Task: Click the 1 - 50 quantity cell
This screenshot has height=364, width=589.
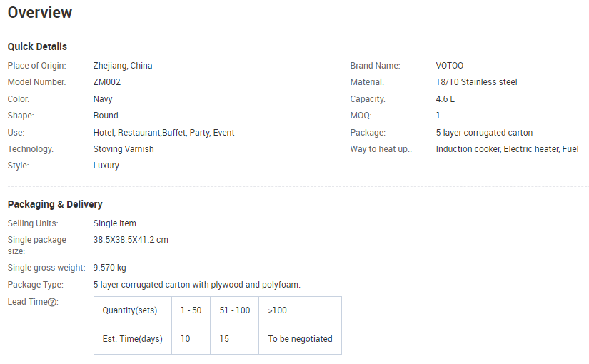Action: (x=191, y=310)
